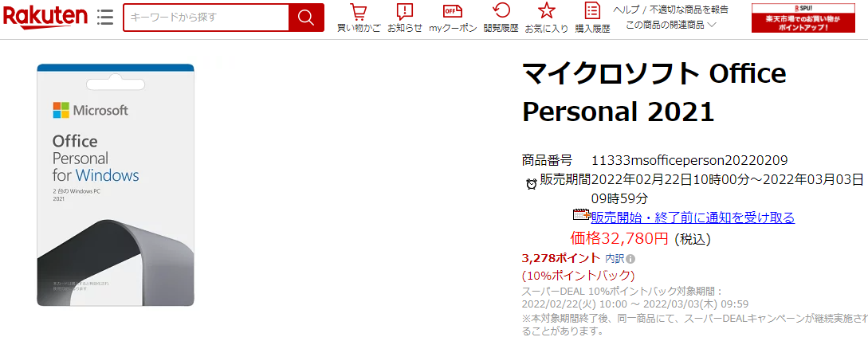This screenshot has width=868, height=337.
Task: Click the calendar notification icon
Action: (x=581, y=214)
